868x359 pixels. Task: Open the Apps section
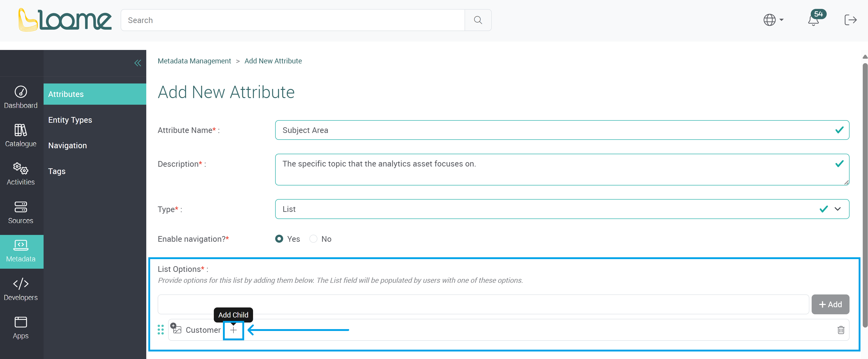[x=21, y=328]
